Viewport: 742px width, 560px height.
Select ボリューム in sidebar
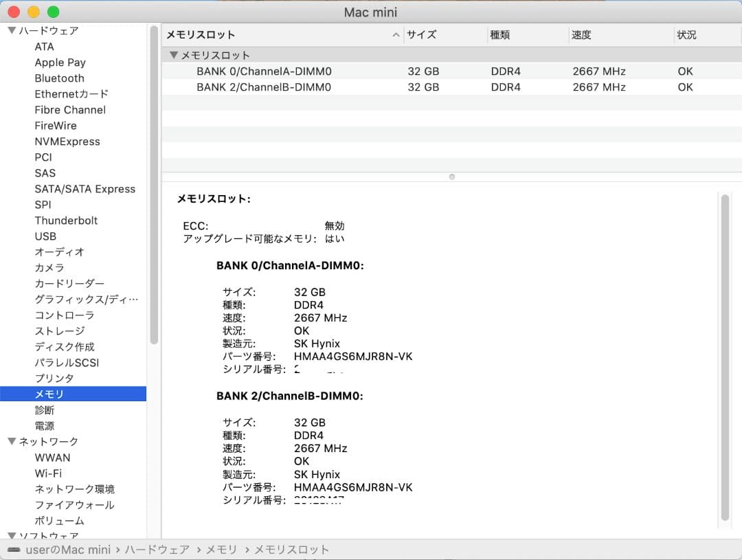coord(59,521)
